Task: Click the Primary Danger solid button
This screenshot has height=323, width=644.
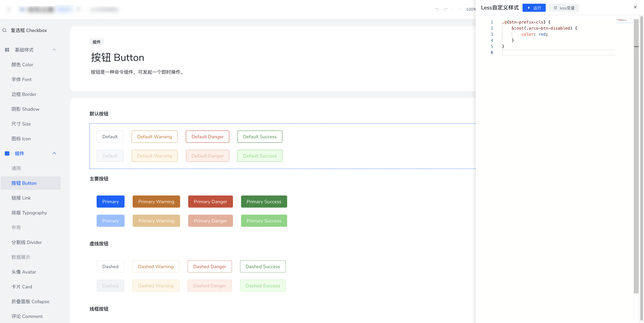Action: coord(210,202)
